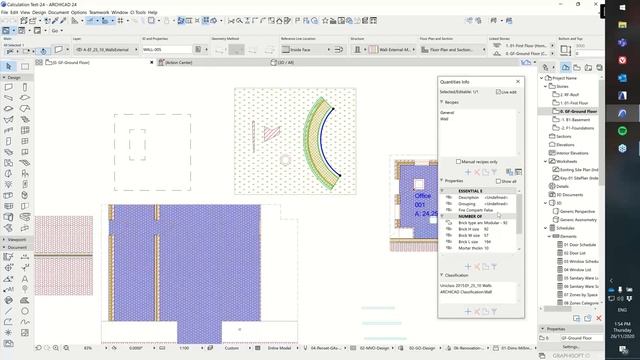Viewport: 640px width, 360px height.
Task: Open Spotify from the Windows taskbar
Action: (x=622, y=131)
